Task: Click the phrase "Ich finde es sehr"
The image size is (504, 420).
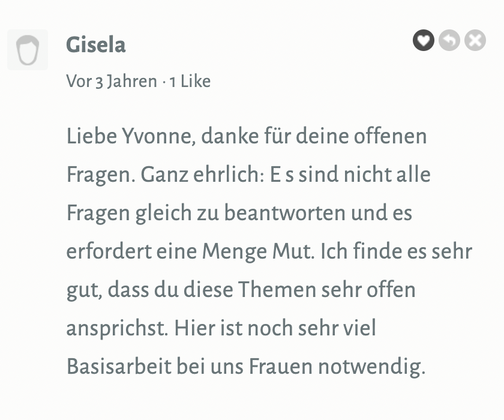Action: point(397,251)
